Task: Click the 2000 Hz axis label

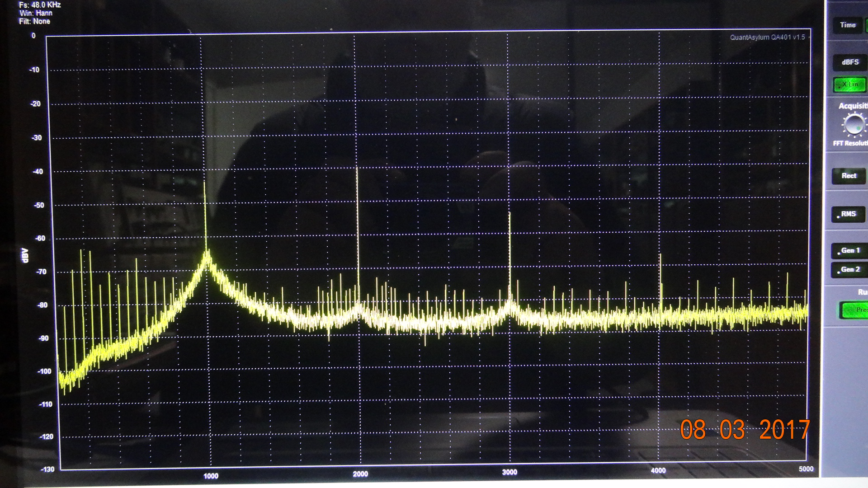Action: tap(360, 474)
